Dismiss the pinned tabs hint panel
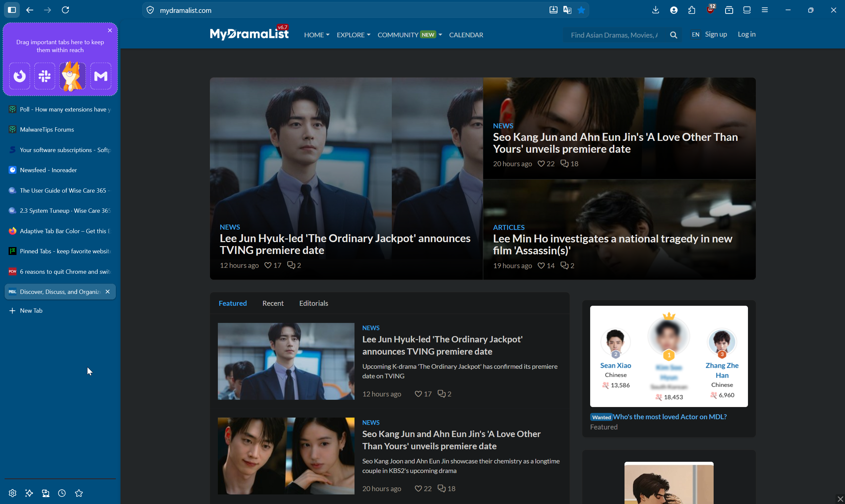845x504 pixels. [110, 31]
